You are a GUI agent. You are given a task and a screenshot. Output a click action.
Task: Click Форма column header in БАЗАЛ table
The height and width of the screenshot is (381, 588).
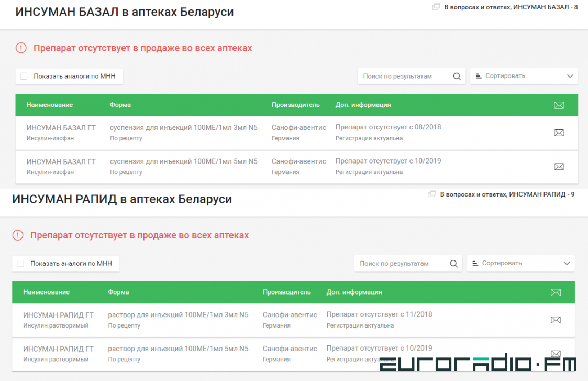(x=120, y=105)
